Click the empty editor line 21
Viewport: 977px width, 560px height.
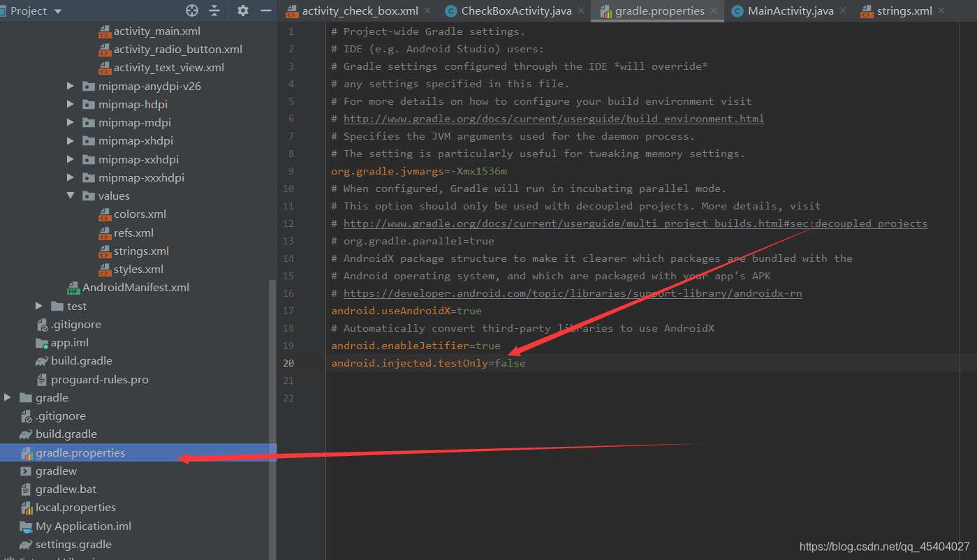[649, 381]
